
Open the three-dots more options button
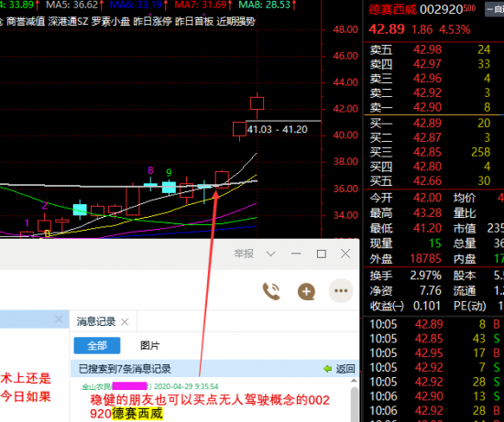(x=341, y=291)
